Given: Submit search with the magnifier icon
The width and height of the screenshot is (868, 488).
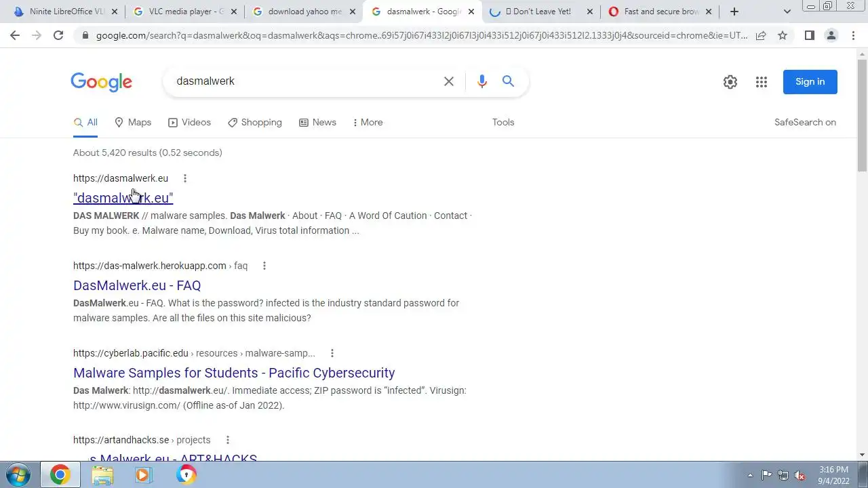Looking at the screenshot, I should click(x=508, y=81).
